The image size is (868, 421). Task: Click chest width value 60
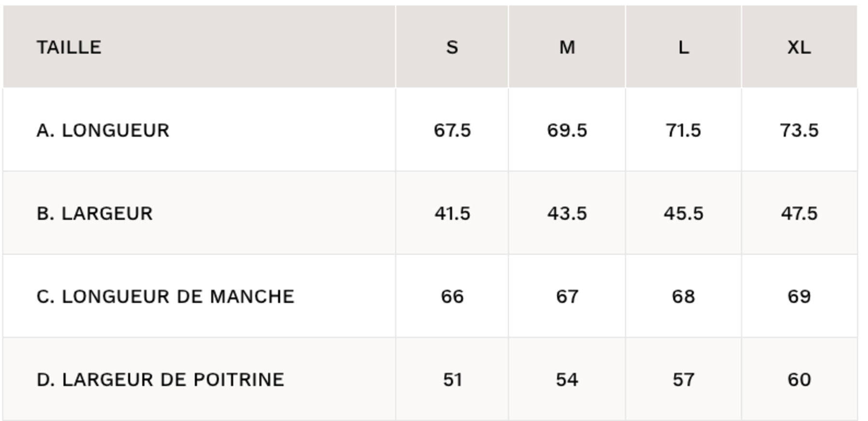click(799, 380)
